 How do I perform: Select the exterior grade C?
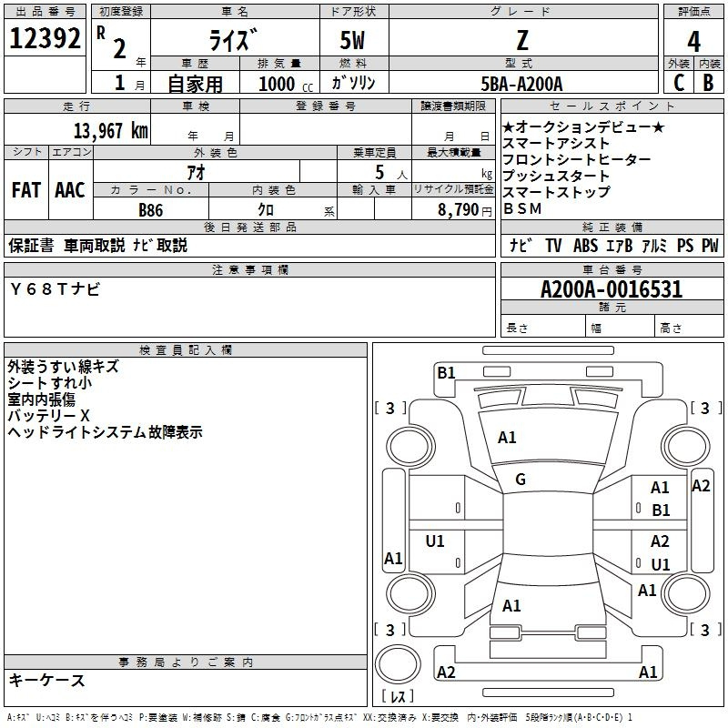(x=679, y=83)
